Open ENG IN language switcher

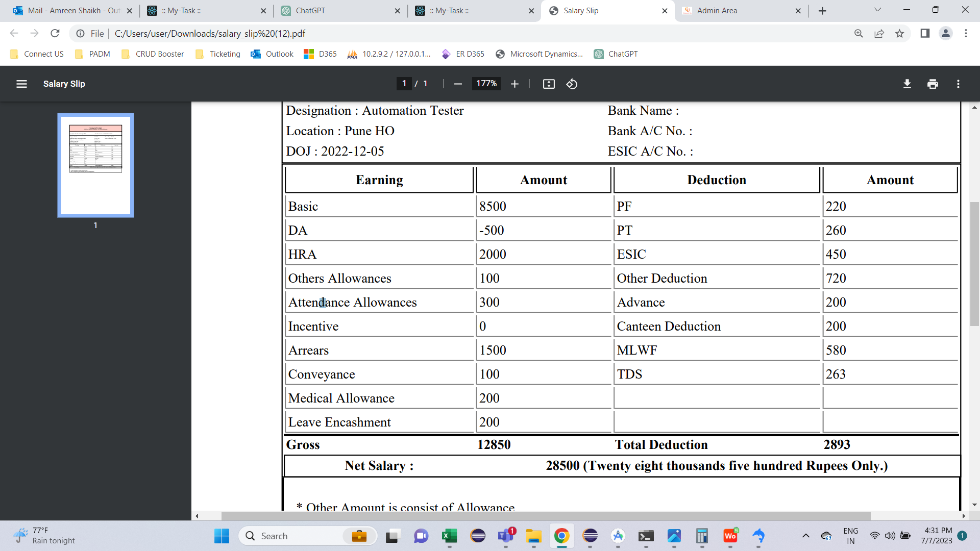coord(850,536)
